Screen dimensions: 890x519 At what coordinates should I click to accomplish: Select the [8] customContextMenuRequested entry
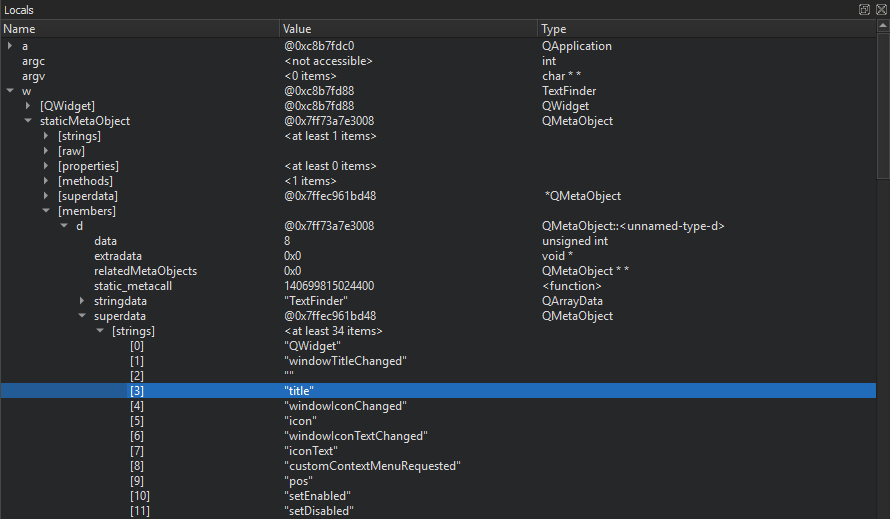(x=370, y=466)
